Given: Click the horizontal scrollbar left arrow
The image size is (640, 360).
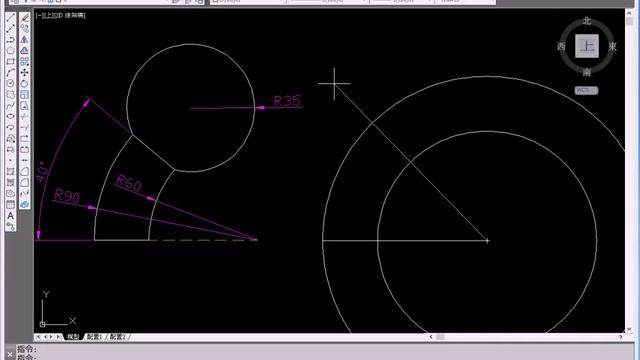Looking at the screenshot, I should (431, 337).
